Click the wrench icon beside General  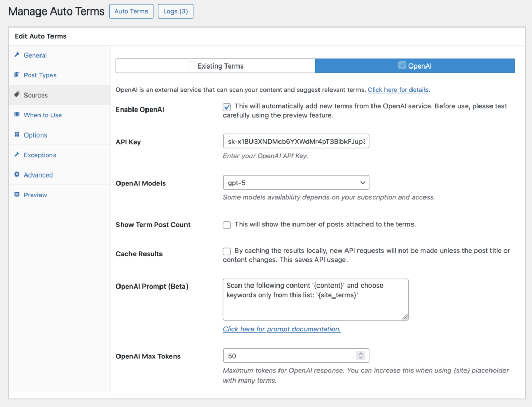click(17, 55)
